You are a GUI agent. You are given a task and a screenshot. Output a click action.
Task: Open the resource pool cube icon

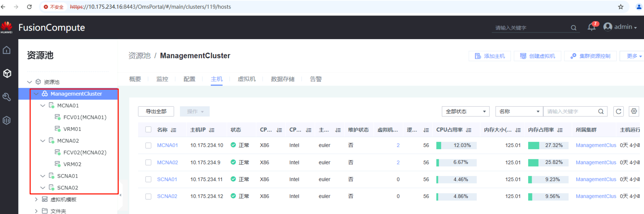pyautogui.click(x=7, y=73)
